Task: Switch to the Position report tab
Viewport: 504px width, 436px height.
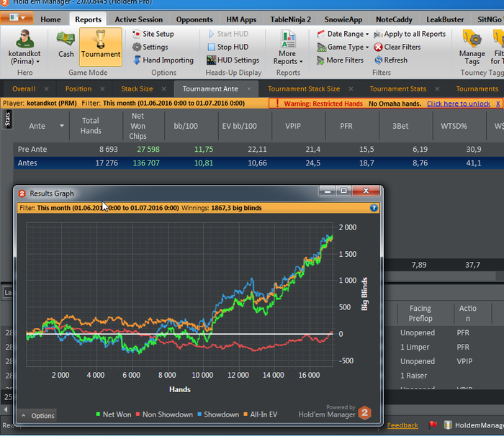Action: tap(78, 89)
